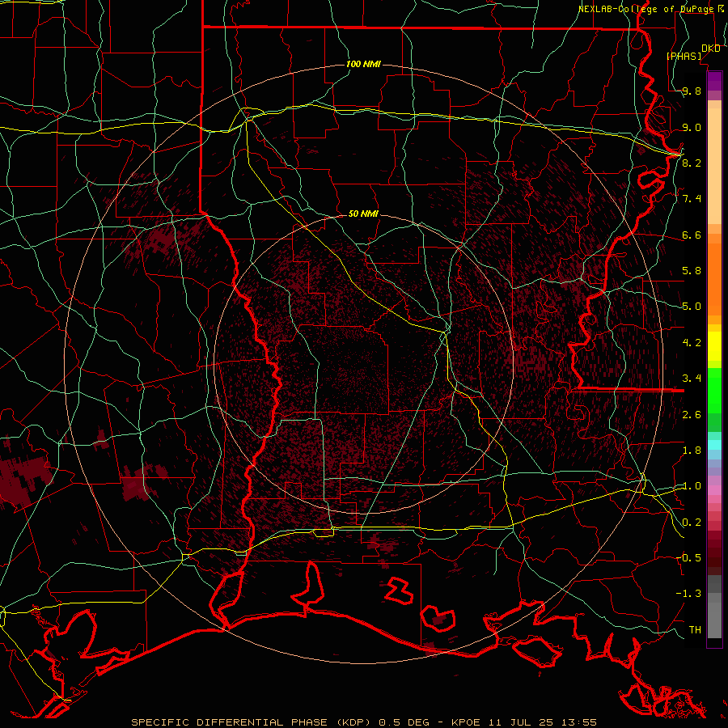Select the yellow band of the color bar

pyautogui.click(x=714, y=347)
